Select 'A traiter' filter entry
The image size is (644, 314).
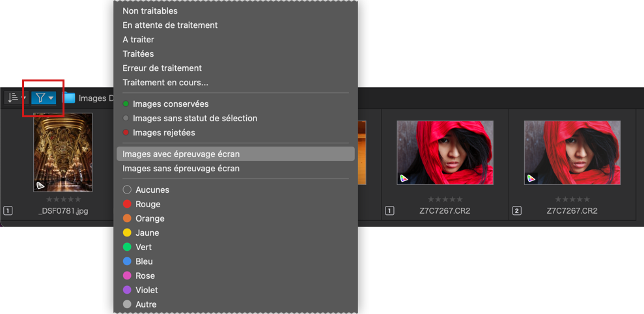coord(235,40)
